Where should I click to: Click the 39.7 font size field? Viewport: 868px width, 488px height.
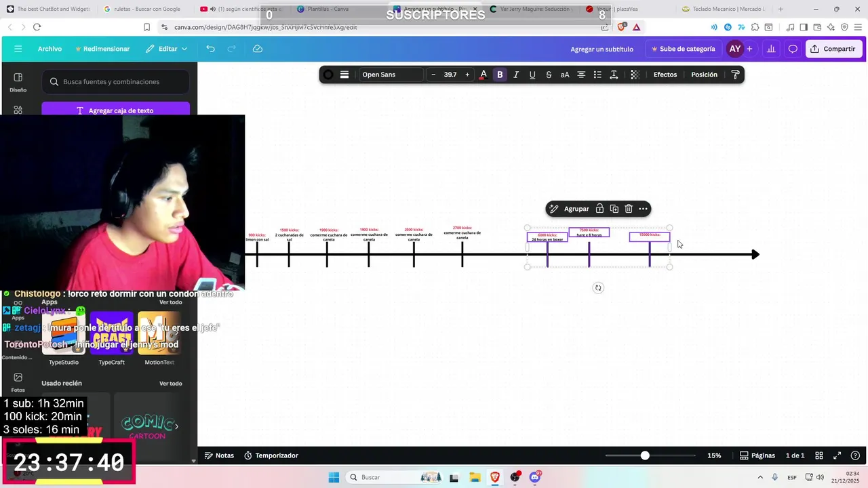tap(450, 75)
